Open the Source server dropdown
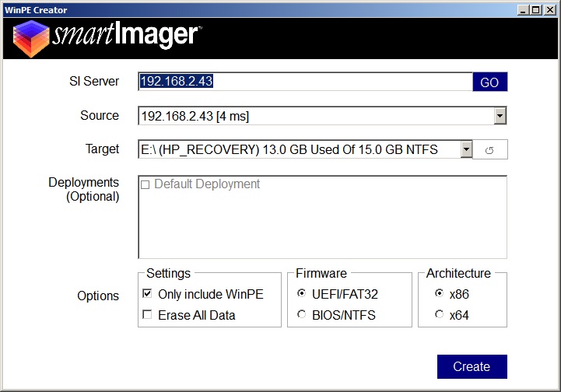This screenshot has height=392, width=561. tap(500, 117)
